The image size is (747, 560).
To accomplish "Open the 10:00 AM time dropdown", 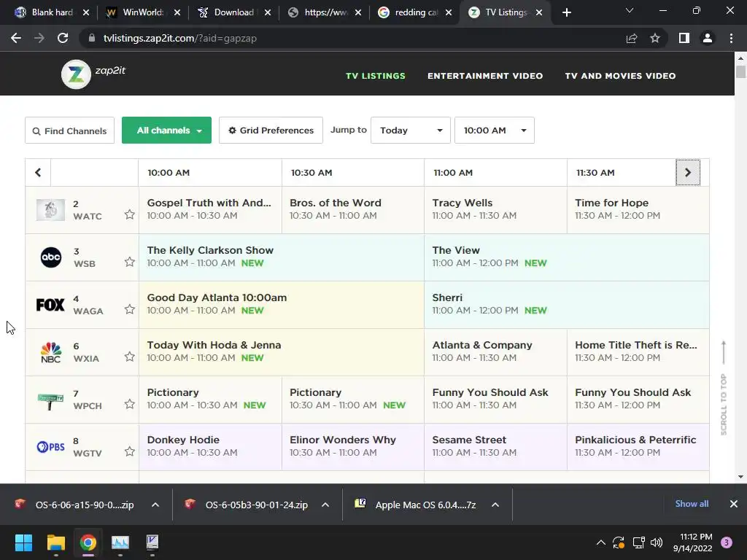I will click(x=494, y=130).
